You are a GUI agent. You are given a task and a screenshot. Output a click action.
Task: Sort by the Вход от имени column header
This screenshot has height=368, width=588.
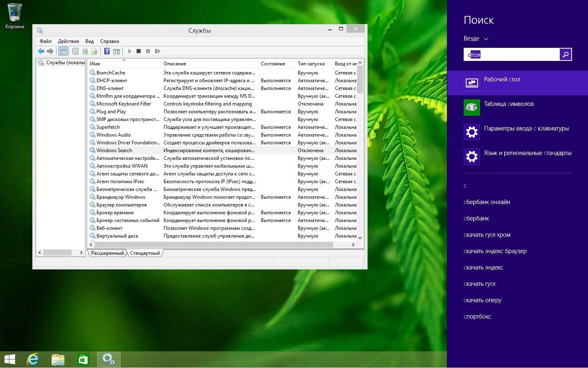345,63
